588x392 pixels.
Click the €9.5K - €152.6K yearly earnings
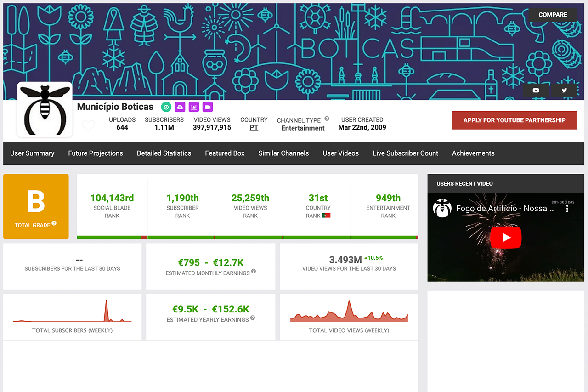[x=211, y=309]
